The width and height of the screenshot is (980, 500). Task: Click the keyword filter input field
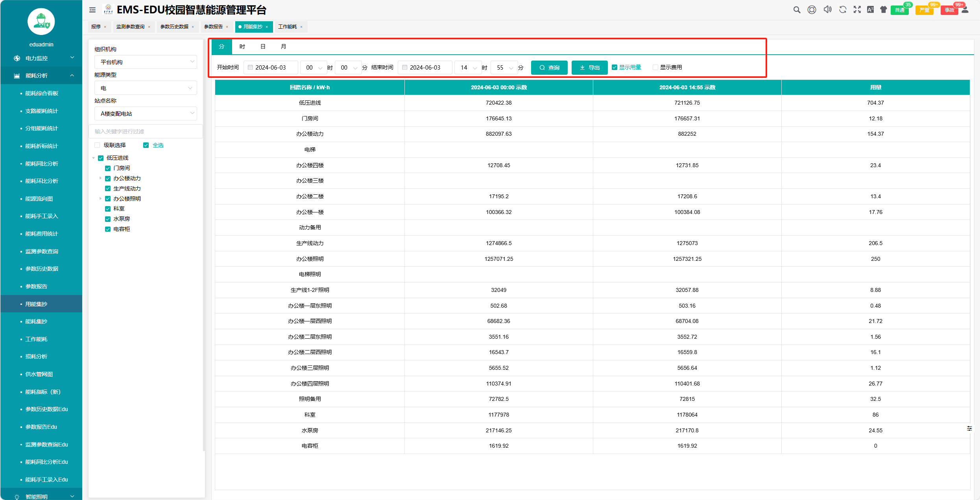pyautogui.click(x=146, y=131)
